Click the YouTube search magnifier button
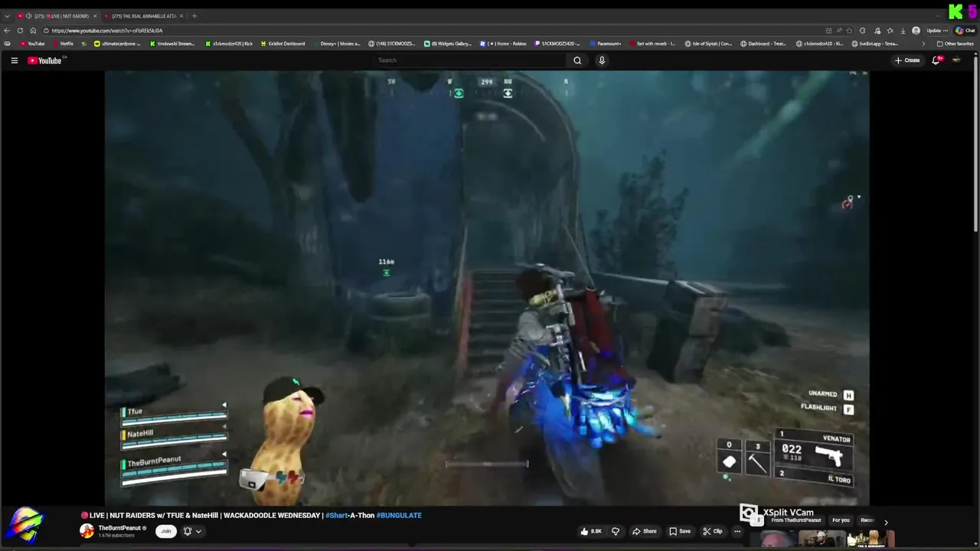This screenshot has height=551, width=980. [577, 60]
